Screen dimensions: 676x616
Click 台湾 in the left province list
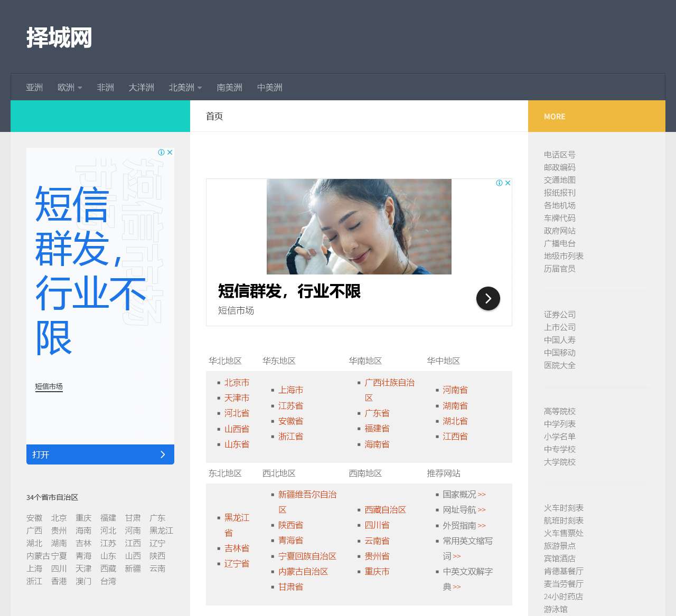point(108,581)
